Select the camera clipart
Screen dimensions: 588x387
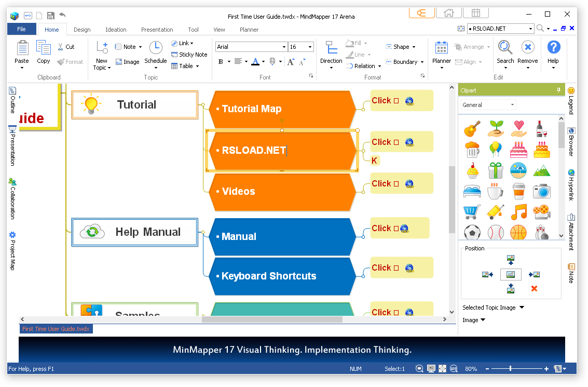click(541, 191)
